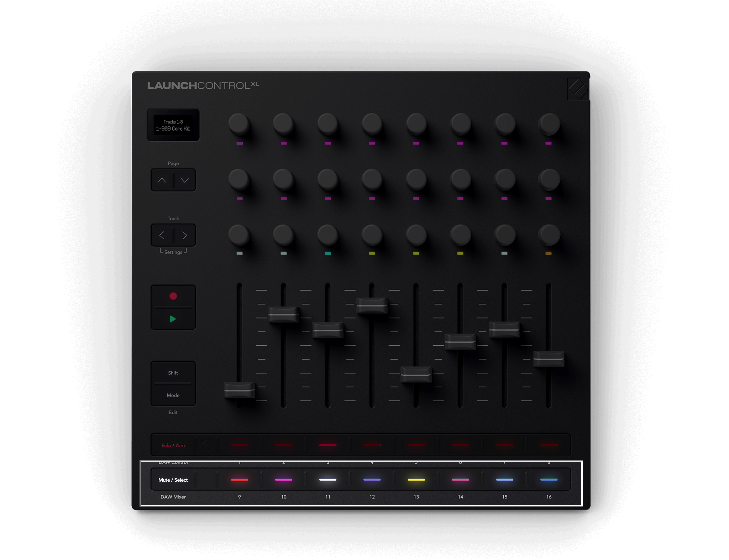Click the red Record button
Viewport: 729px width, 560px height.
click(173, 296)
